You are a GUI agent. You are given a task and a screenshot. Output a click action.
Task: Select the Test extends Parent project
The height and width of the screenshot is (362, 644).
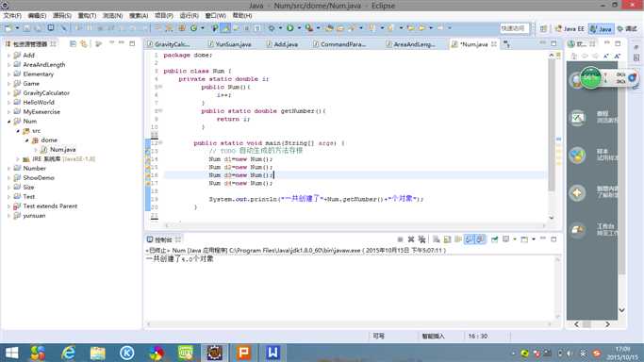point(50,206)
